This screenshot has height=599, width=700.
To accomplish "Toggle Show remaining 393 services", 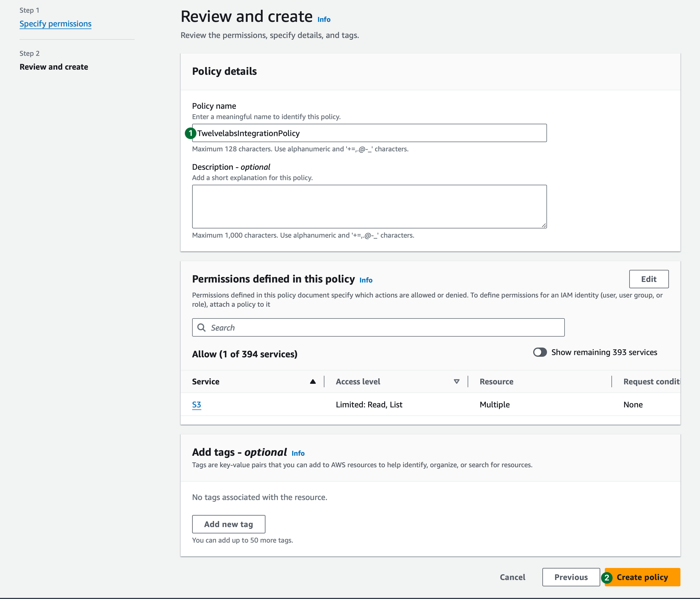I will [540, 352].
